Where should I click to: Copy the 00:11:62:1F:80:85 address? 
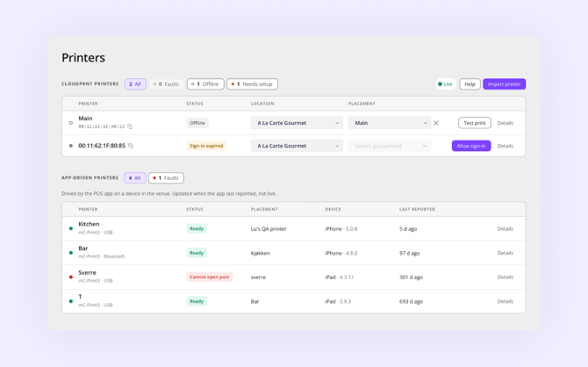pos(131,146)
